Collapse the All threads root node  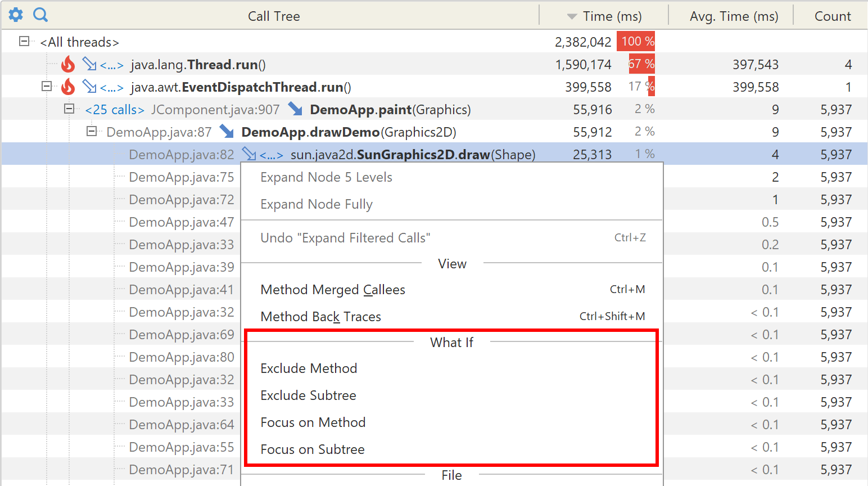click(x=24, y=41)
